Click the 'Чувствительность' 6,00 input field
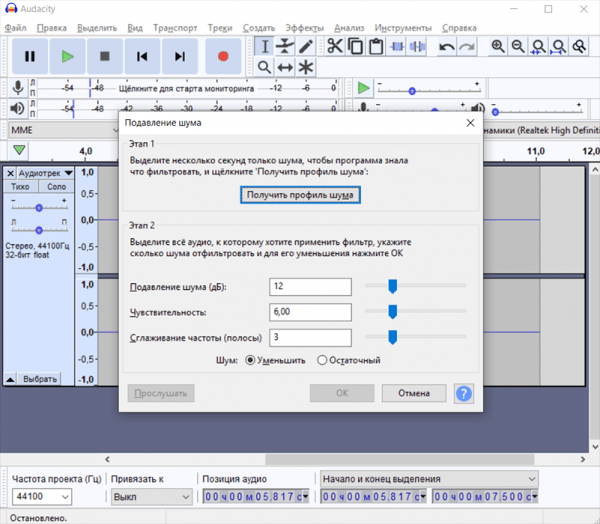The width and height of the screenshot is (600, 524). coord(310,312)
